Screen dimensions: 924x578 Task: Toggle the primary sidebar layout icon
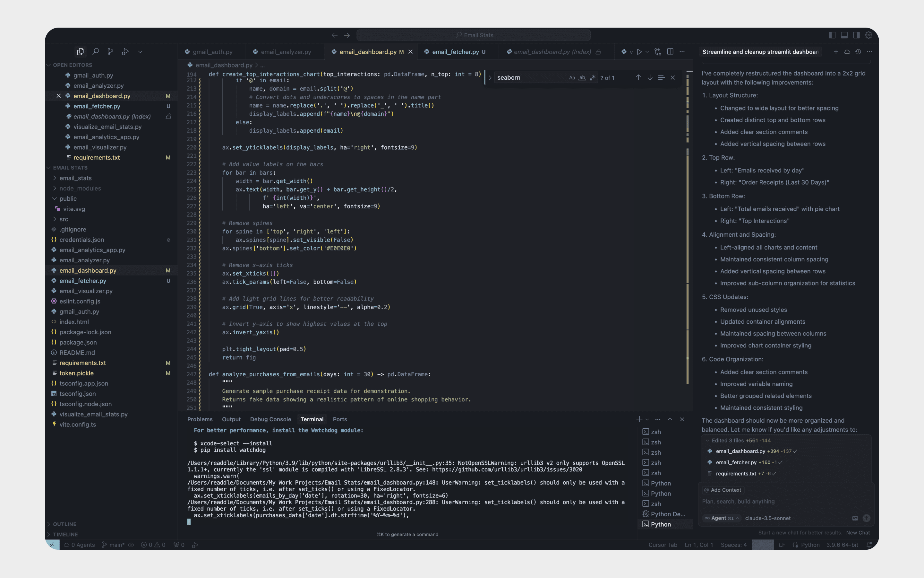832,35
